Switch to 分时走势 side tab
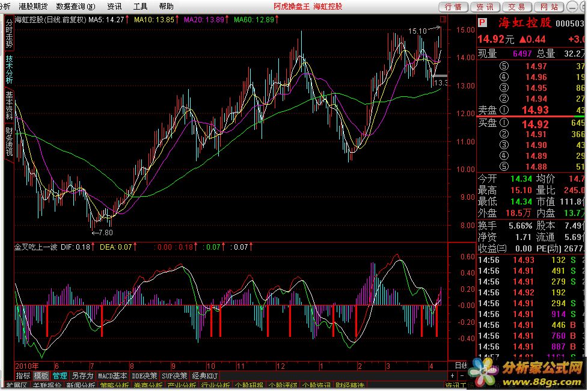588x391 pixels. coord(9,34)
